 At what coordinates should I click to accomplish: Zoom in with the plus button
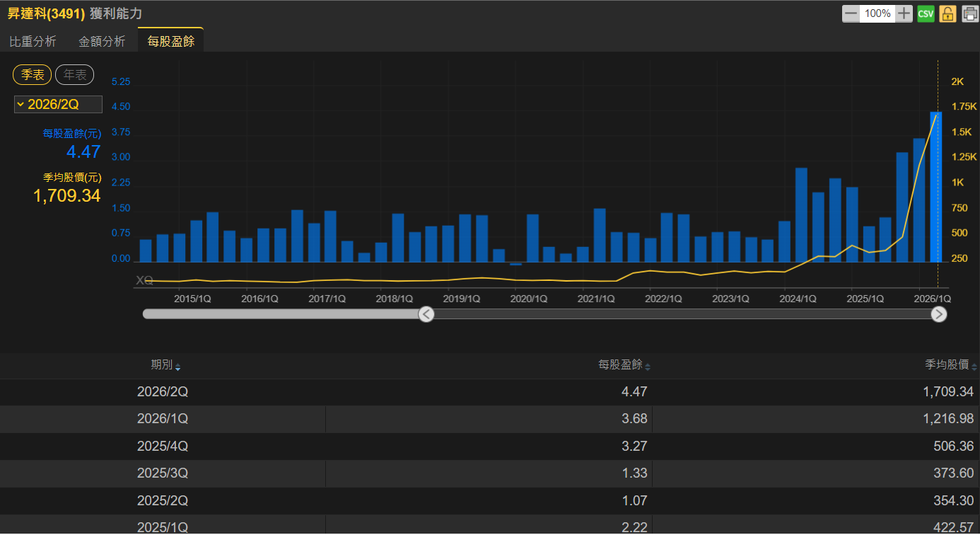coord(904,13)
